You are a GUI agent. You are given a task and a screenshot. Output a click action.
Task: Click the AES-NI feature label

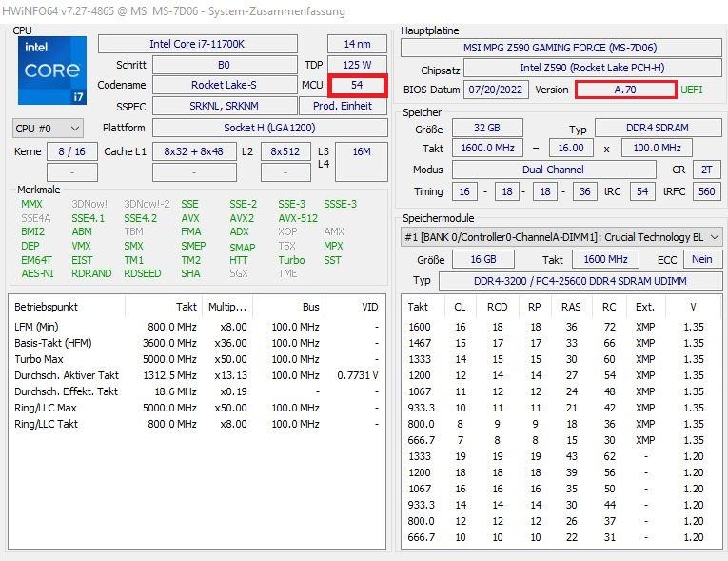click(37, 273)
